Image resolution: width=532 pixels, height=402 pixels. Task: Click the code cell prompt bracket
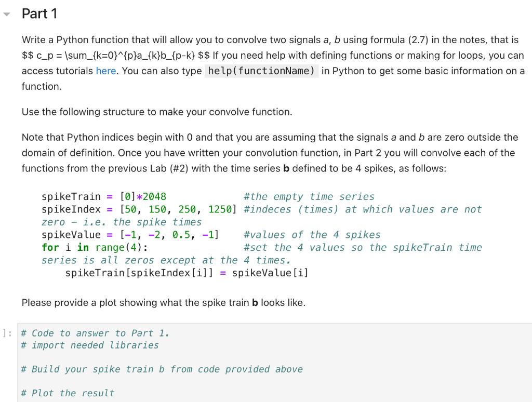click(6, 333)
